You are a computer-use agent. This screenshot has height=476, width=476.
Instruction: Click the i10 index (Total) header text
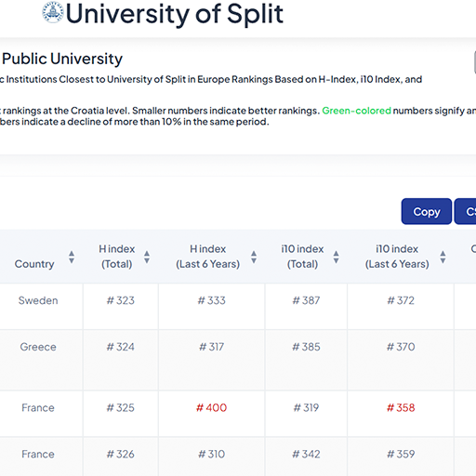click(x=302, y=257)
